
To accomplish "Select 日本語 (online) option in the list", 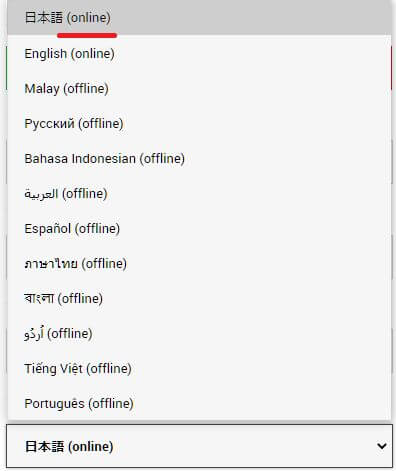I will tap(199, 18).
